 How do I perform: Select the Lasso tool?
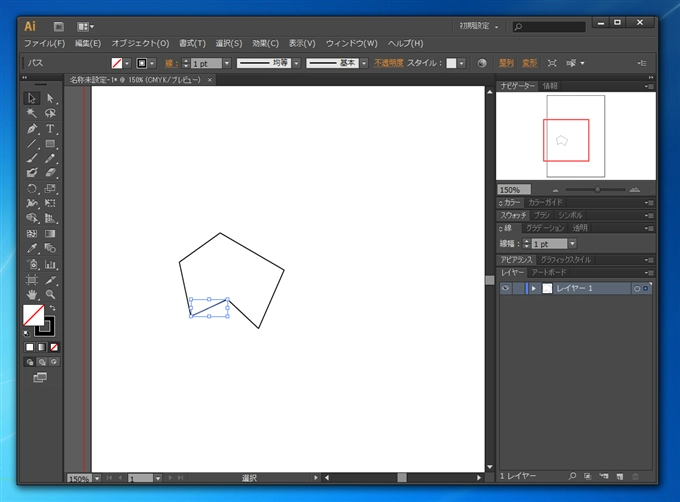point(50,113)
